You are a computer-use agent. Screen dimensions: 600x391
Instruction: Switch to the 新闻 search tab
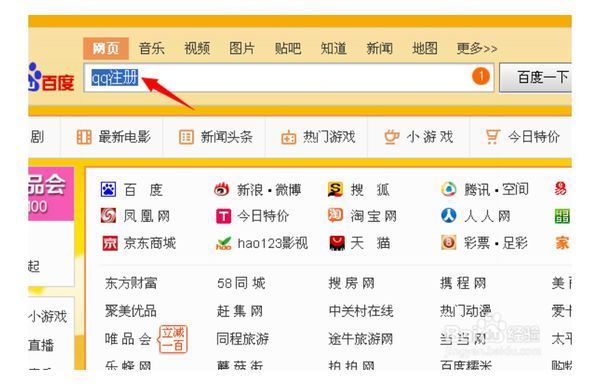tap(379, 48)
